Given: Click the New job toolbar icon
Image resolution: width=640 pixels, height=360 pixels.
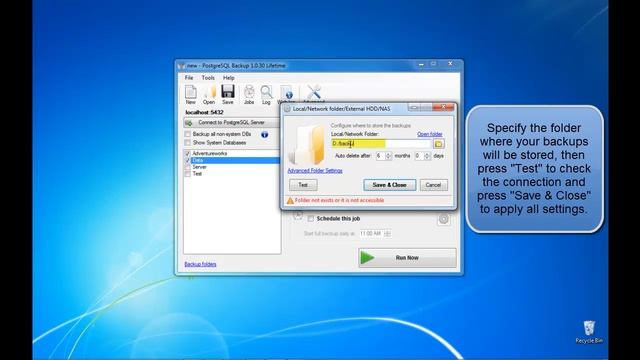Looking at the screenshot, I should (190, 95).
